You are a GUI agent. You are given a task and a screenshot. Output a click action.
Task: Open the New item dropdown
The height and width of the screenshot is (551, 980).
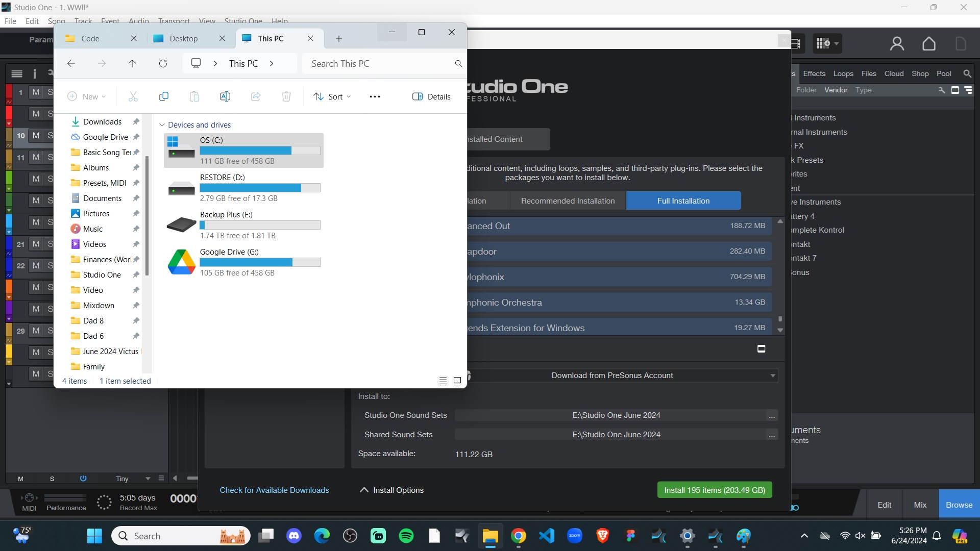coord(87,96)
